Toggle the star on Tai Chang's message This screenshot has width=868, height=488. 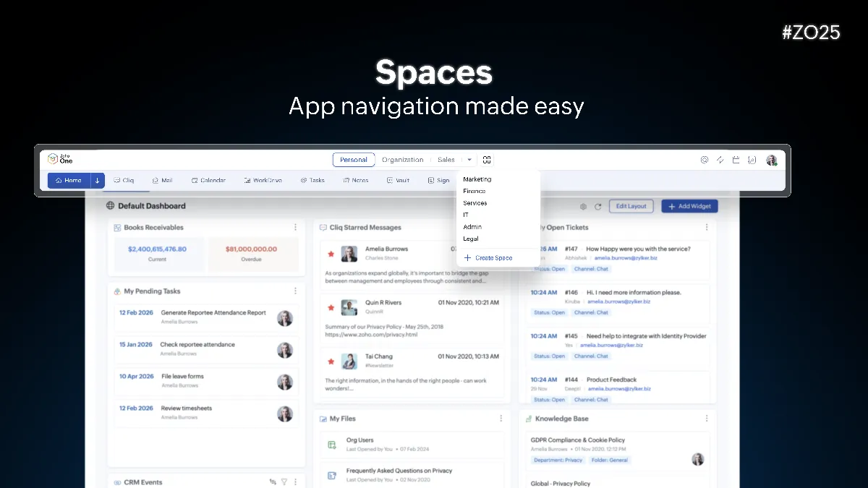click(331, 361)
